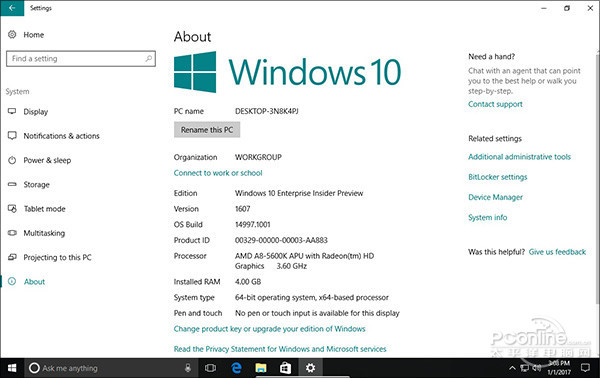The height and width of the screenshot is (378, 600).
Task: Show hidden tray icons chevron
Action: pyautogui.click(x=512, y=368)
